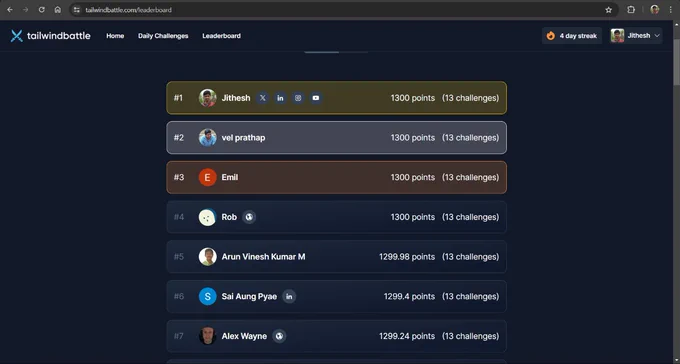Image resolution: width=680 pixels, height=364 pixels.
Task: Click the browser home icon
Action: click(x=58, y=10)
